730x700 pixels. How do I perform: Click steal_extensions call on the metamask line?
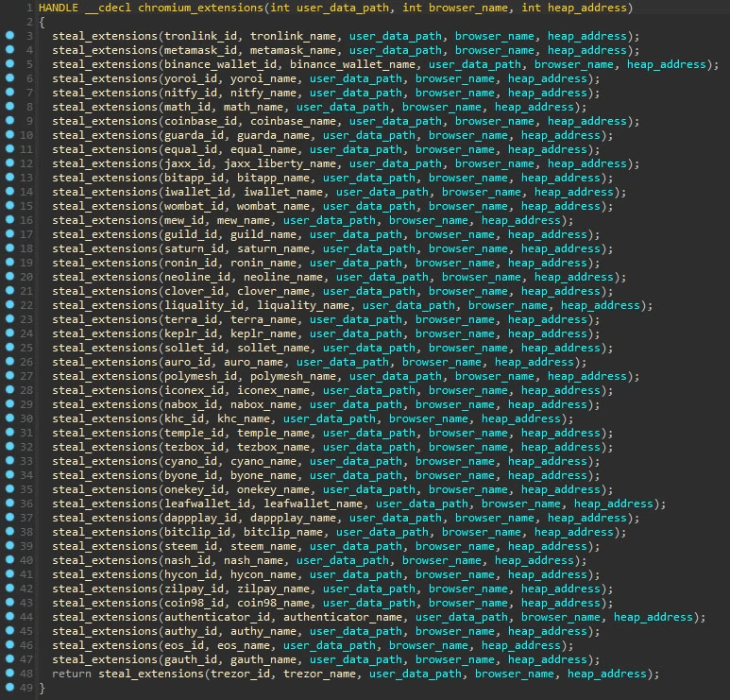(x=104, y=50)
